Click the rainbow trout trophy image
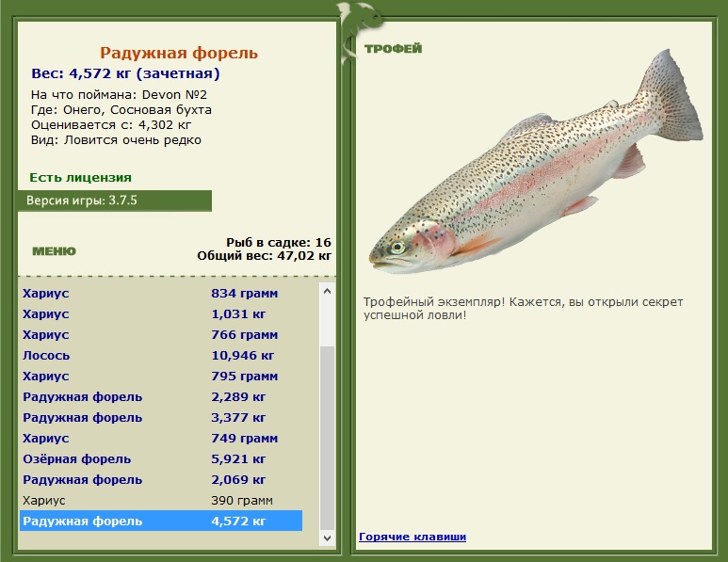The image size is (728, 562). pyautogui.click(x=536, y=163)
